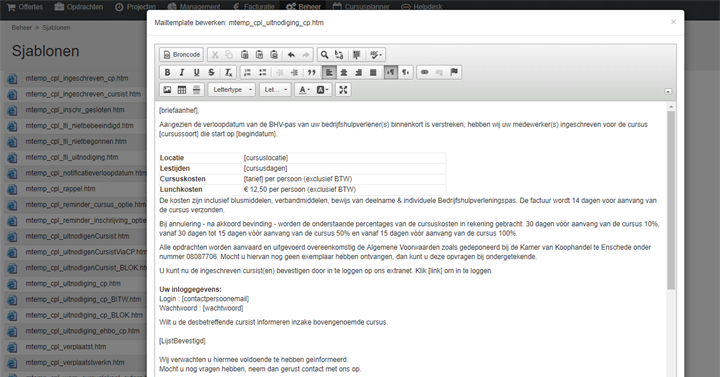This screenshot has height=377, width=720.
Task: Open template mtemp_cpl_uitnodiging_cp.htm
Action: click(73, 283)
